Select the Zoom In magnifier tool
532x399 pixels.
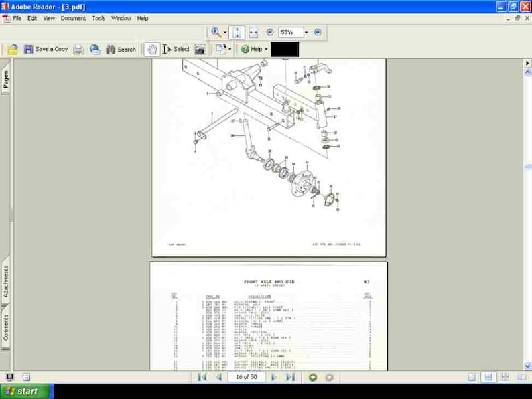coord(216,33)
